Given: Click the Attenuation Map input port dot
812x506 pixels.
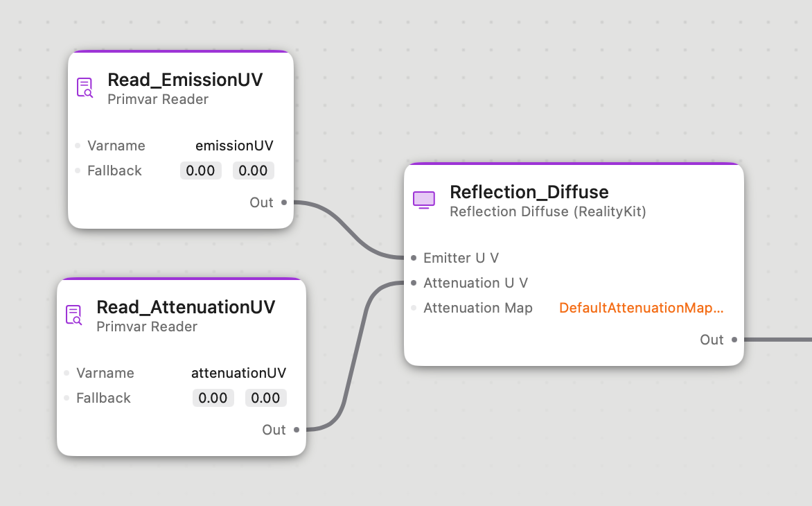Looking at the screenshot, I should tap(414, 308).
